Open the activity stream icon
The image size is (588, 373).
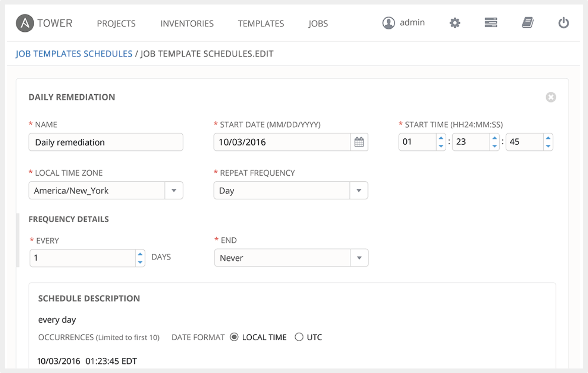tap(491, 23)
